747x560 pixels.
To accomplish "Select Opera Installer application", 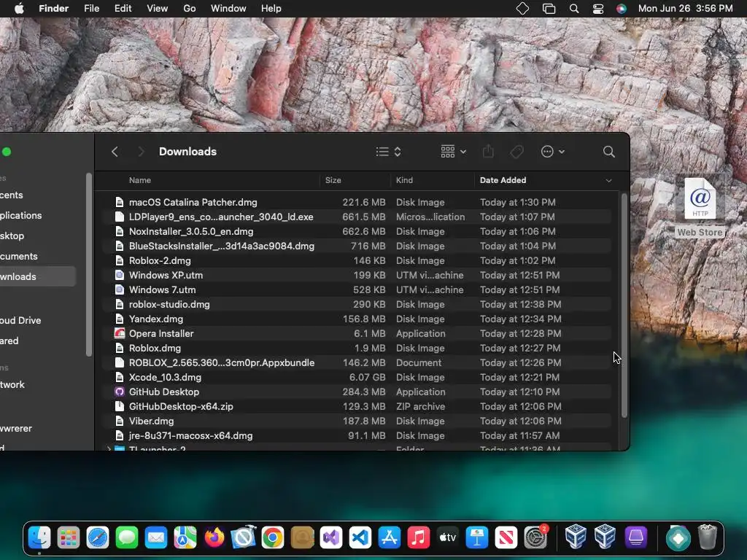I will [357, 333].
